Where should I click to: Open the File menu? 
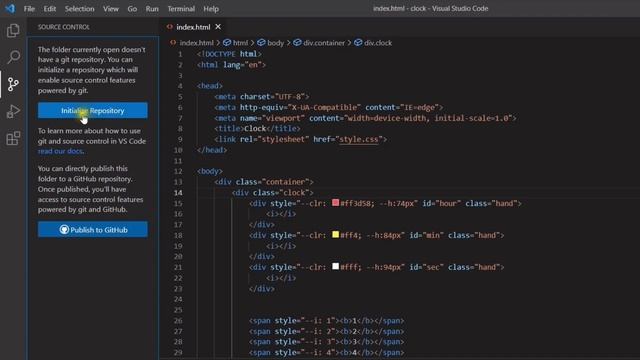click(x=29, y=9)
